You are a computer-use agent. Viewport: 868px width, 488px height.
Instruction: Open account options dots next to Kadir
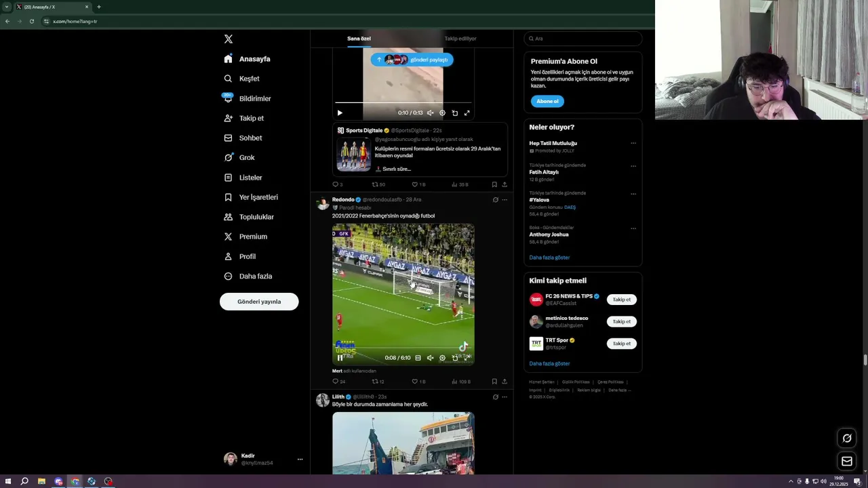coord(300,460)
